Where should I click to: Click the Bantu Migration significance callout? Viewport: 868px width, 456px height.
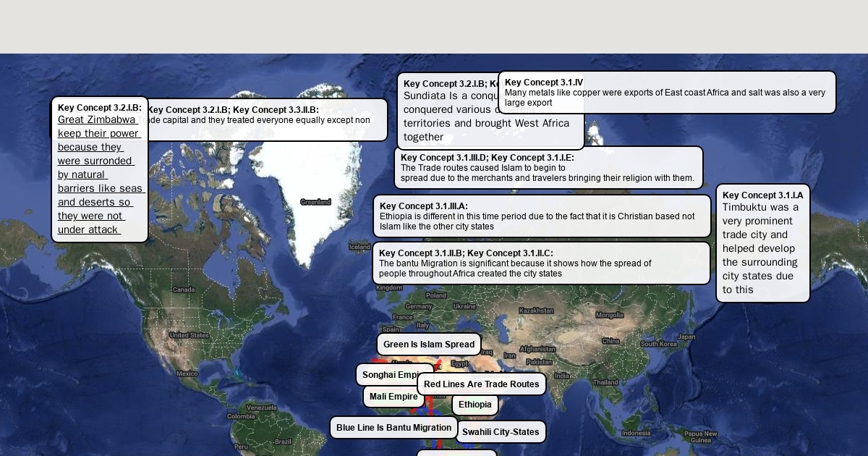[541, 263]
